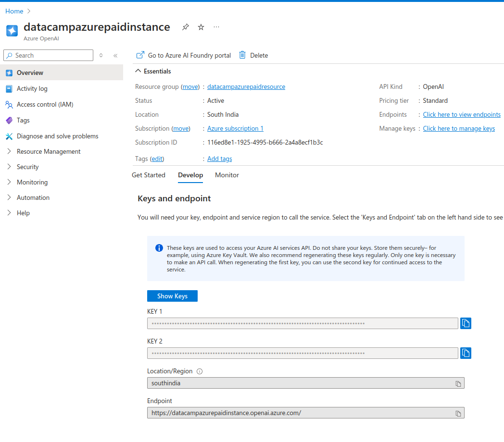The width and height of the screenshot is (504, 442).
Task: Copy the Endpoint URL value
Action: tap(458, 413)
